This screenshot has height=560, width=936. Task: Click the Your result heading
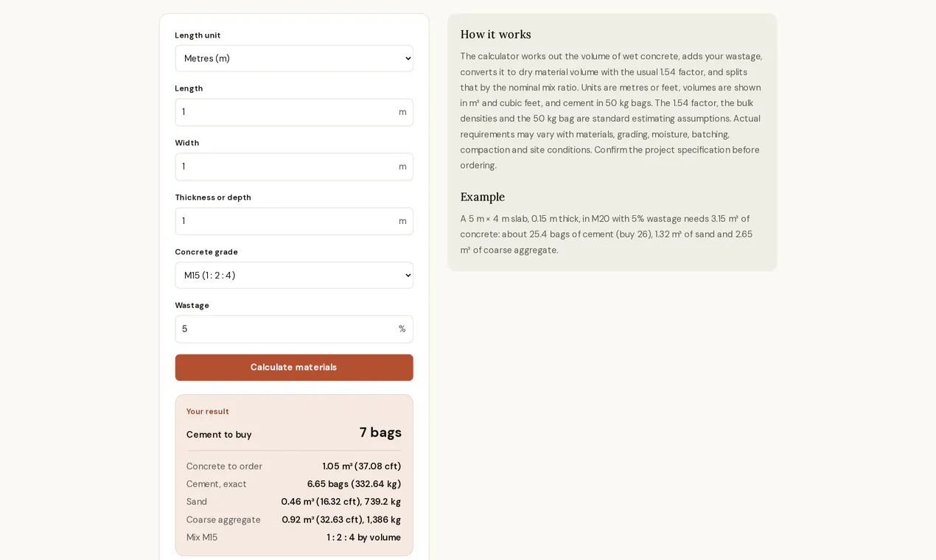click(207, 411)
